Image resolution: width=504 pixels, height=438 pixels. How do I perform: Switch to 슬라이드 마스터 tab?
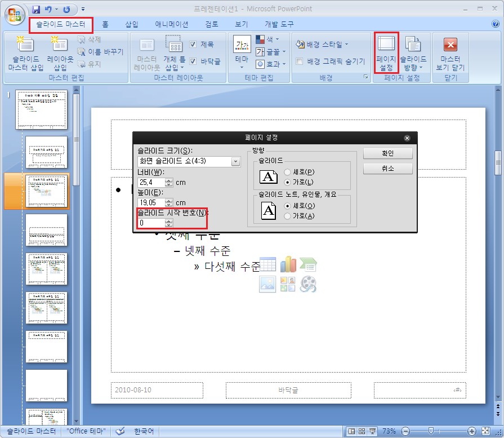point(61,24)
